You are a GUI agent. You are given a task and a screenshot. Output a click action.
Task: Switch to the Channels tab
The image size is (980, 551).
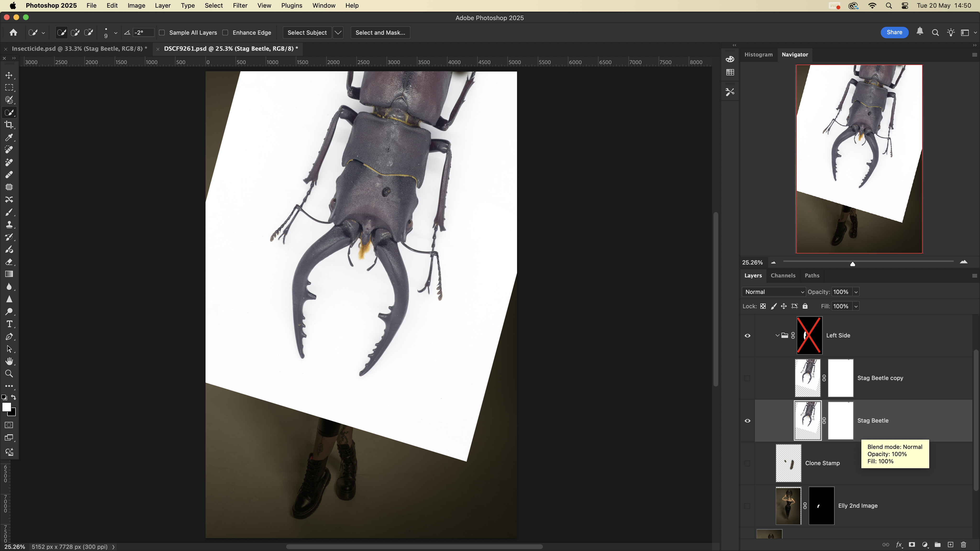tap(783, 275)
